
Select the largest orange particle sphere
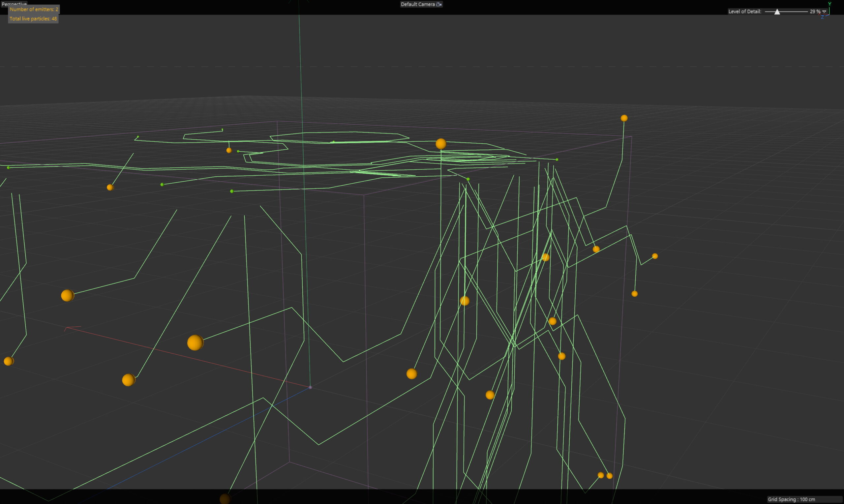point(195,342)
